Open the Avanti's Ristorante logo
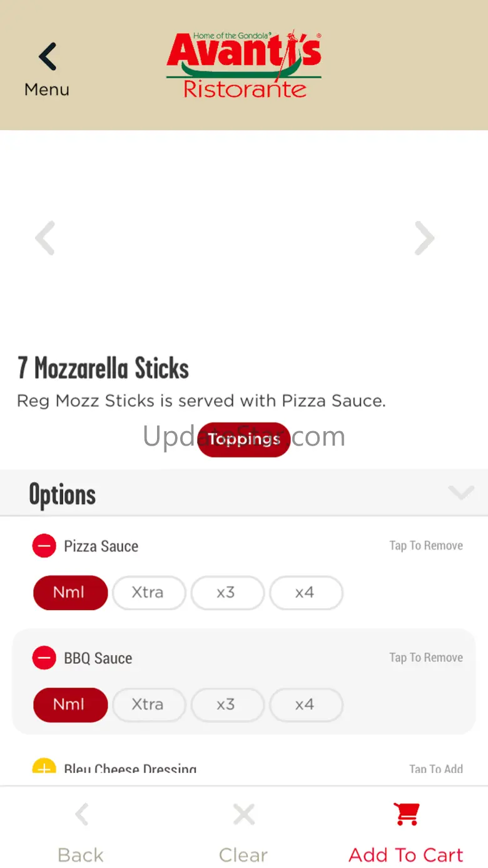 pyautogui.click(x=244, y=64)
